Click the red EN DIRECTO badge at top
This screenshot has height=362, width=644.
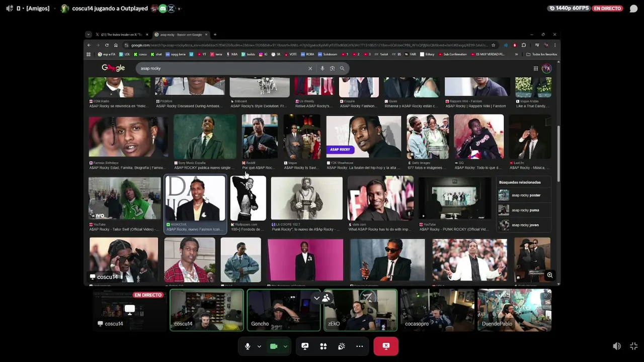click(x=607, y=9)
